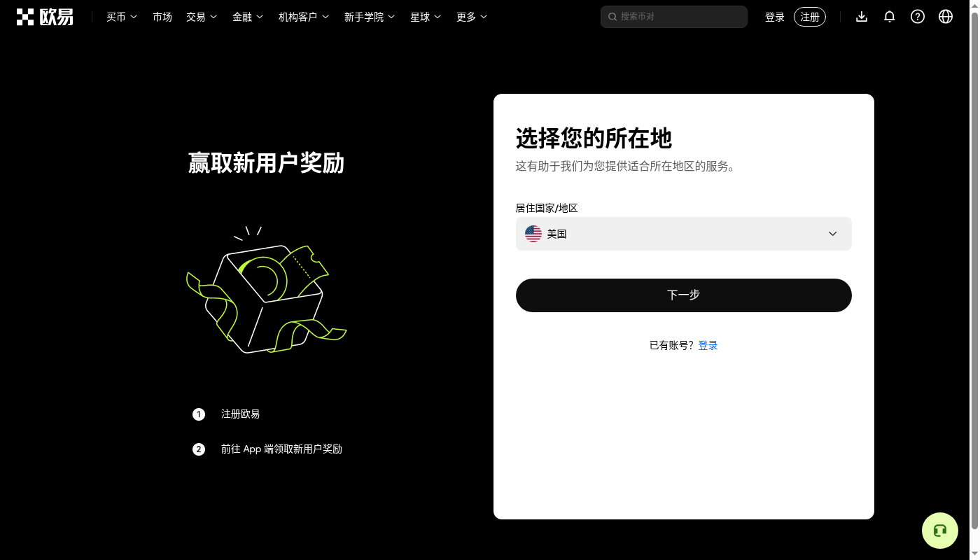Open the notification bell icon

[890, 17]
